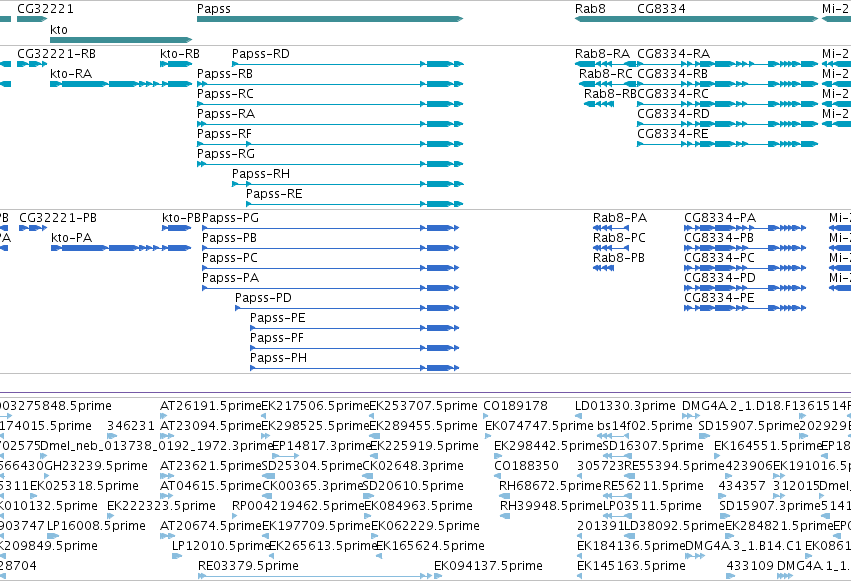
Task: Click the kto gene bar
Action: pos(121,40)
